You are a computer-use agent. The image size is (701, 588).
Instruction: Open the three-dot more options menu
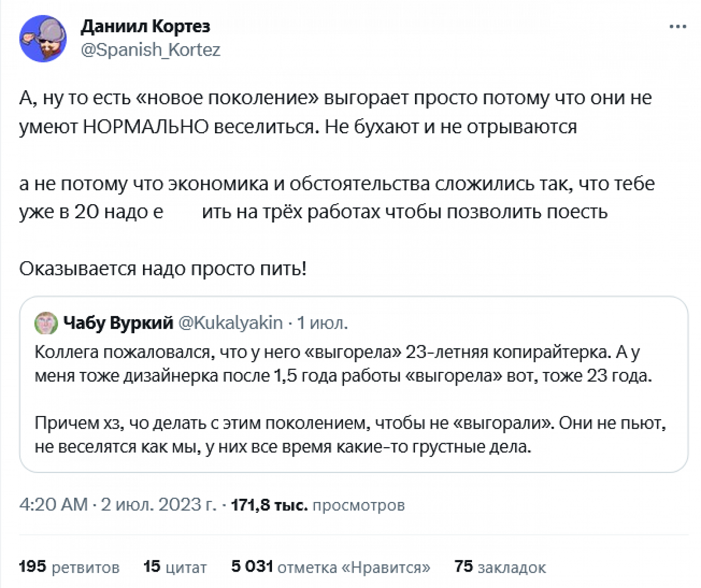coord(678,27)
